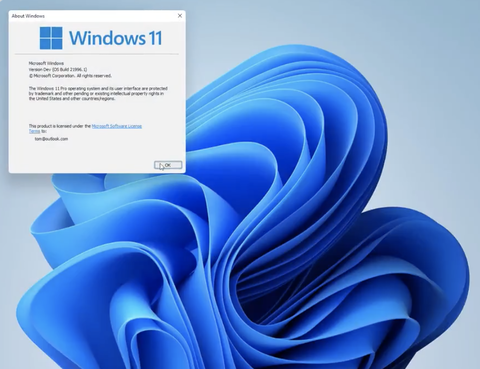Click the Windows 11 Pro trademark paragraph

point(98,93)
